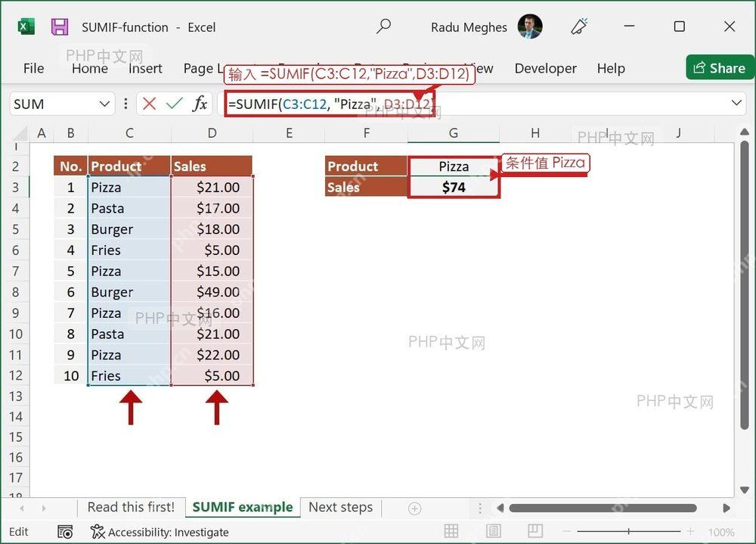Select column D header
This screenshot has width=756, height=544.
pos(212,133)
